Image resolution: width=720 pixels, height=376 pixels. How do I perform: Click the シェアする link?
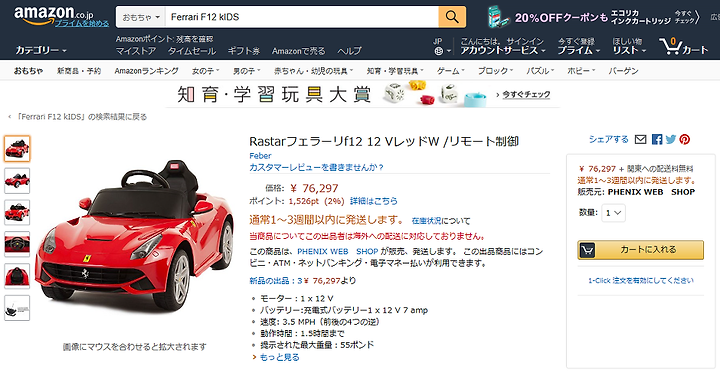click(608, 139)
